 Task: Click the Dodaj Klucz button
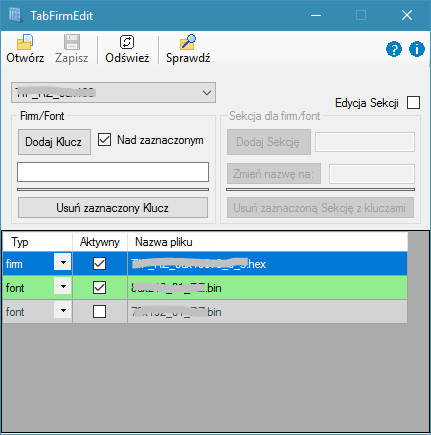click(x=54, y=142)
